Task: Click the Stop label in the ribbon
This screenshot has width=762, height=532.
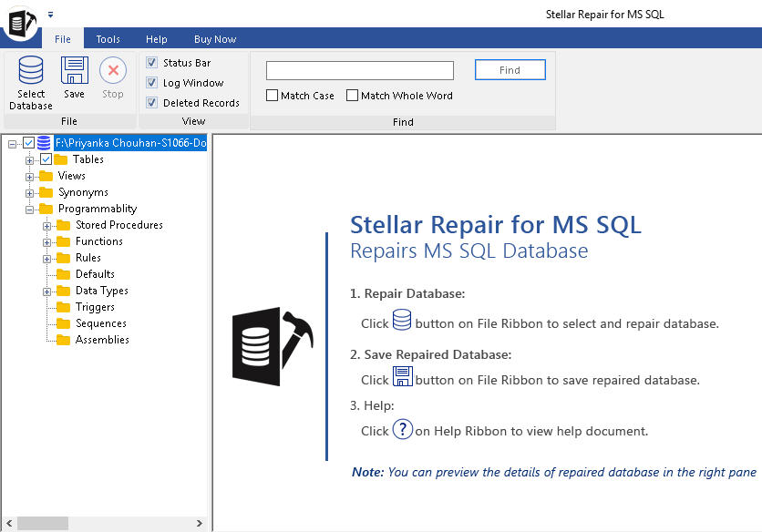Action: click(113, 94)
